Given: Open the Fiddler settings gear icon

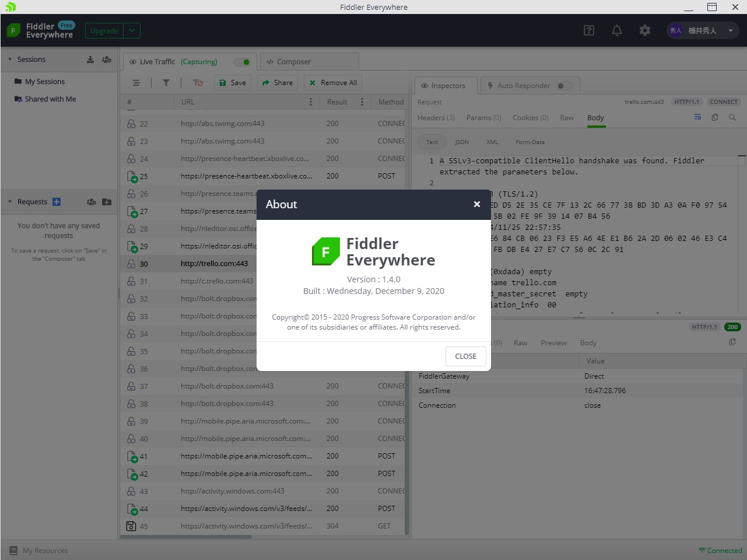Looking at the screenshot, I should point(644,30).
